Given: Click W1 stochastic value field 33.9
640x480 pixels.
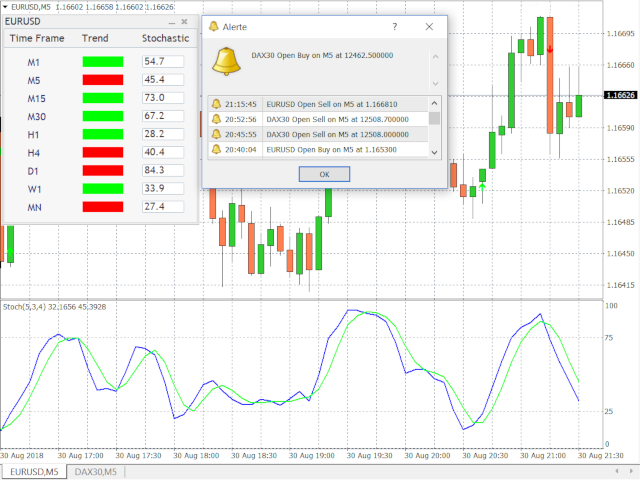Looking at the screenshot, I should point(163,189).
